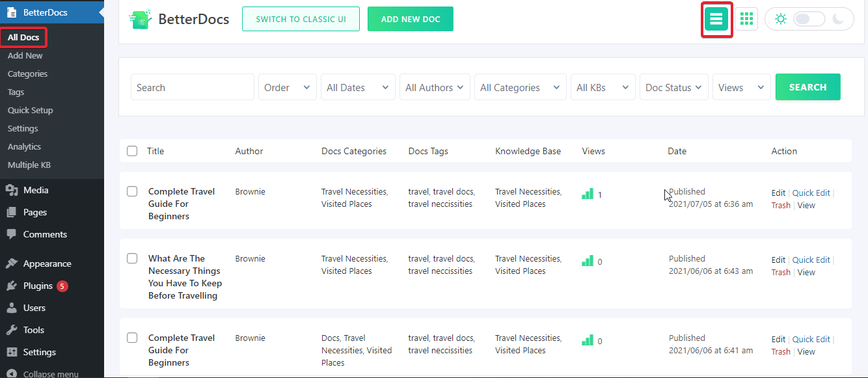This screenshot has width=868, height=378.
Task: Switch to list view layout icon
Action: coord(716,20)
